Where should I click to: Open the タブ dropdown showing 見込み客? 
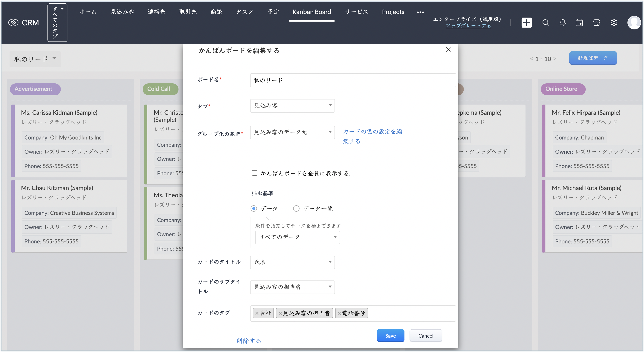[292, 106]
